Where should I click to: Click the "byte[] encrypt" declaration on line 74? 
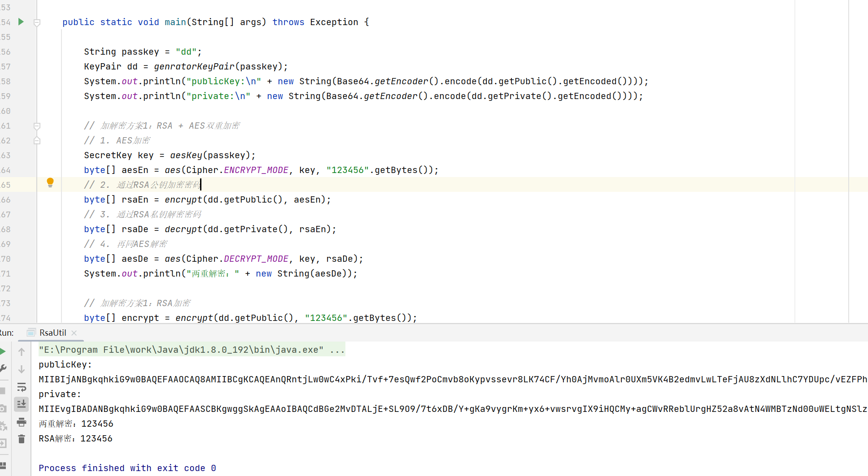click(121, 318)
